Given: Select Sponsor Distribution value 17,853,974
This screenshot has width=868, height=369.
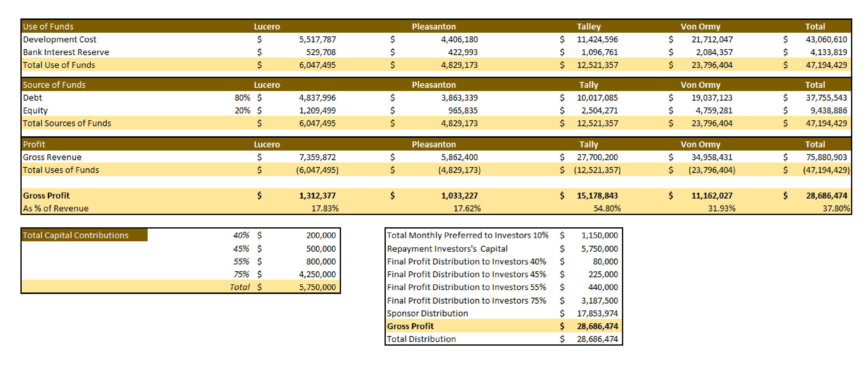Looking at the screenshot, I should 597,313.
